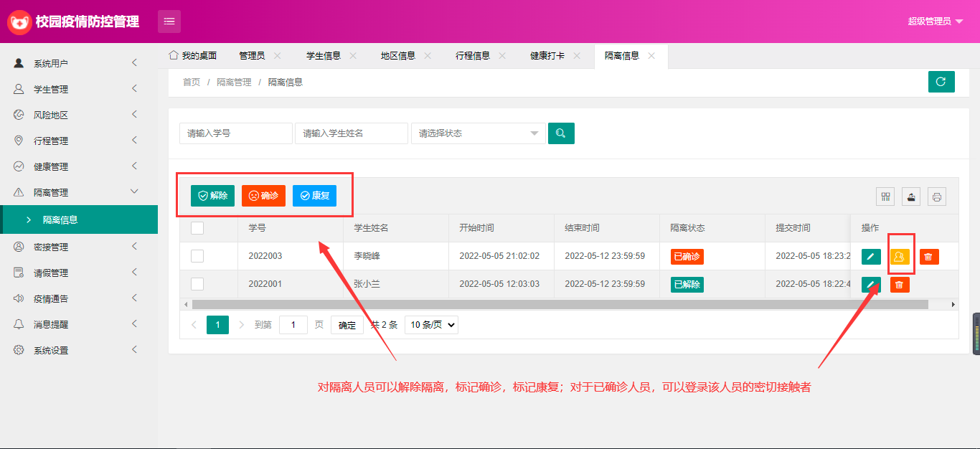Screen dimensions: 980x449
Task: Delete the row for 张小兰
Action: [x=900, y=285]
